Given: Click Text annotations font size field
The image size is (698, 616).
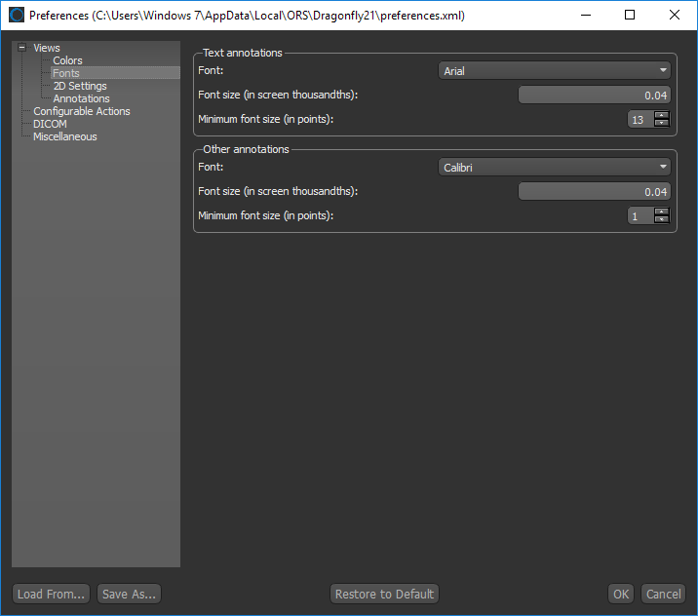Looking at the screenshot, I should pyautogui.click(x=594, y=95).
